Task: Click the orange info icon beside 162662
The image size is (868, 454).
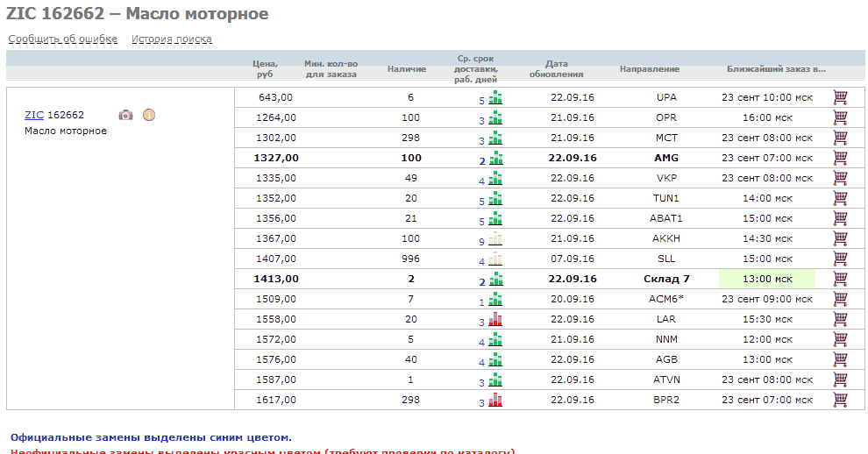Action: click(149, 115)
